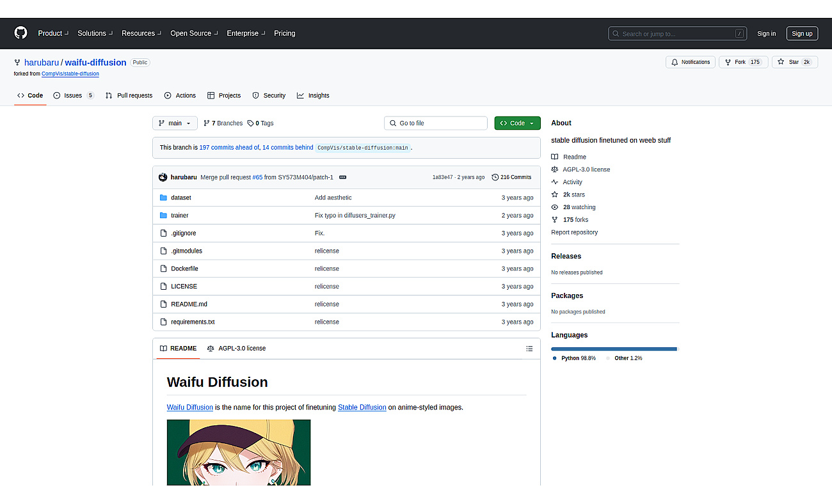This screenshot has width=832, height=504.
Task: Open the GitHub logo homepage
Action: (x=21, y=33)
